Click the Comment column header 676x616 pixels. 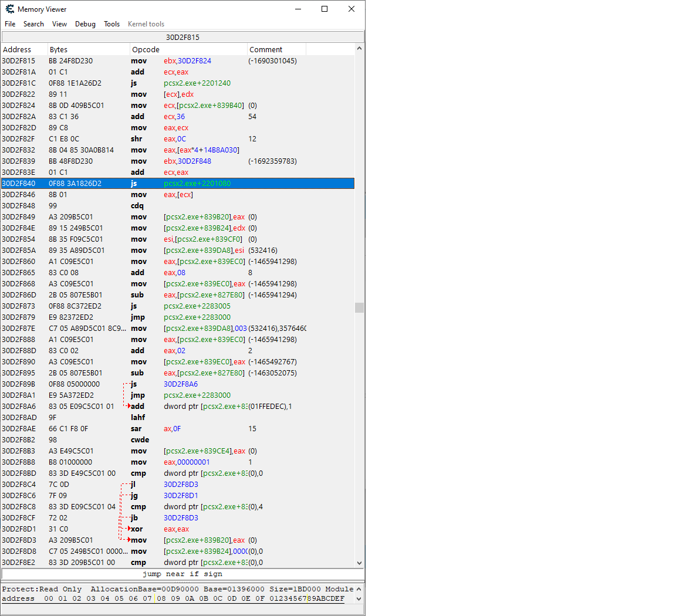coord(276,50)
